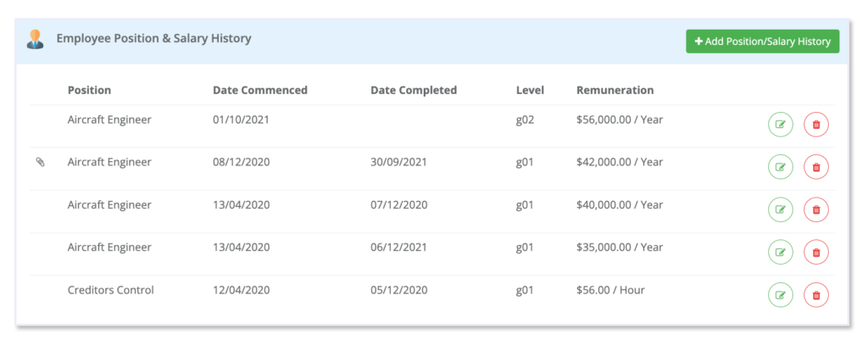Click the Creditors Control position name
Viewport: 868px width, 346px height.
point(111,290)
